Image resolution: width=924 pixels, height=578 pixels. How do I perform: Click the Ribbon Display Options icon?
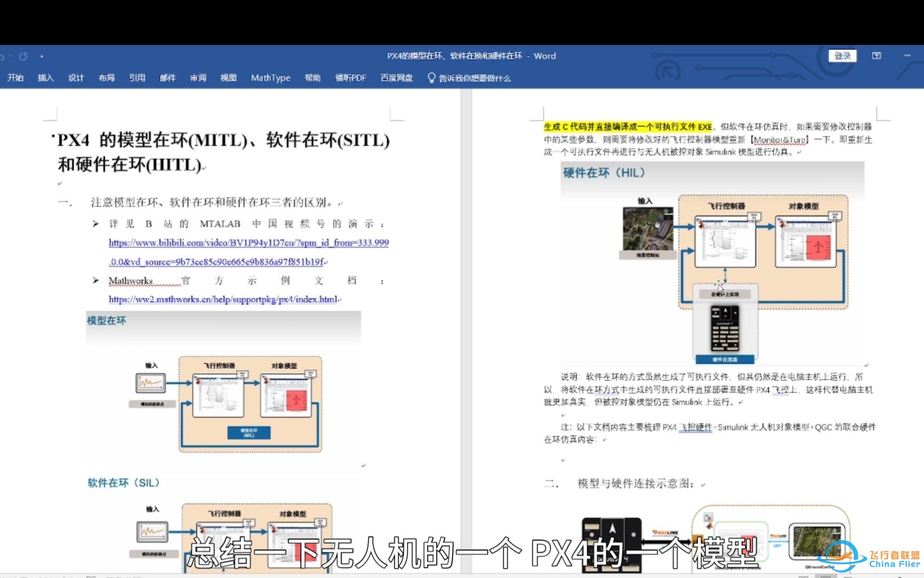click(876, 56)
